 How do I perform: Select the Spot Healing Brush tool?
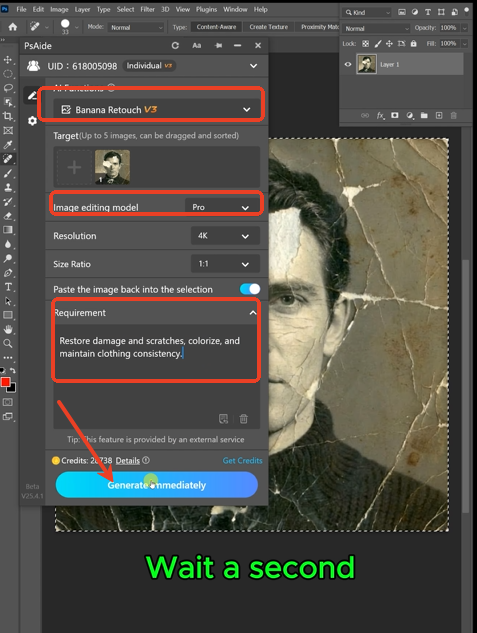pyautogui.click(x=8, y=159)
